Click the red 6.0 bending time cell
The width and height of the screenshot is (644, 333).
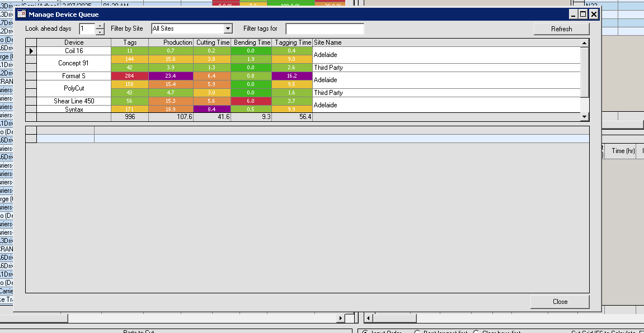tap(251, 101)
